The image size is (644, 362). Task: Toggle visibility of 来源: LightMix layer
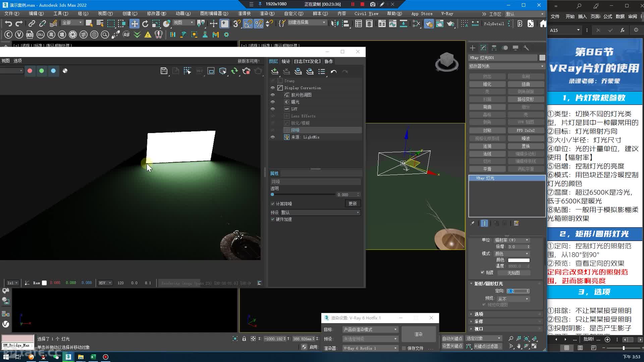click(273, 137)
